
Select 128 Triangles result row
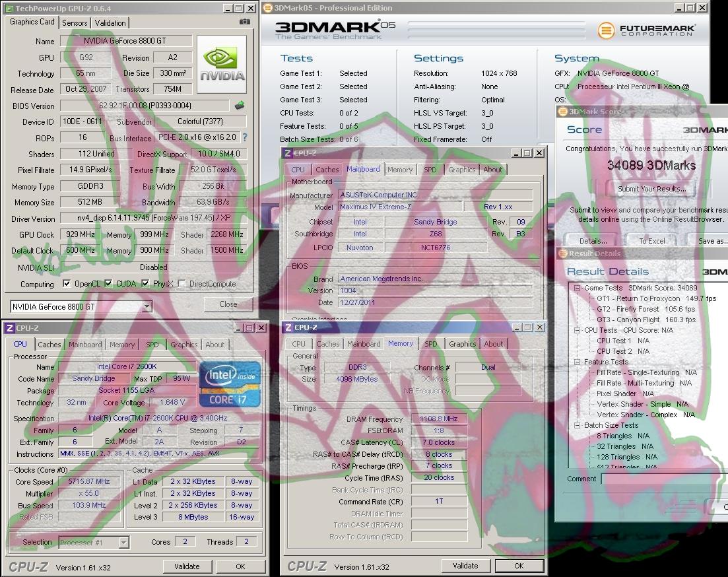(x=627, y=457)
